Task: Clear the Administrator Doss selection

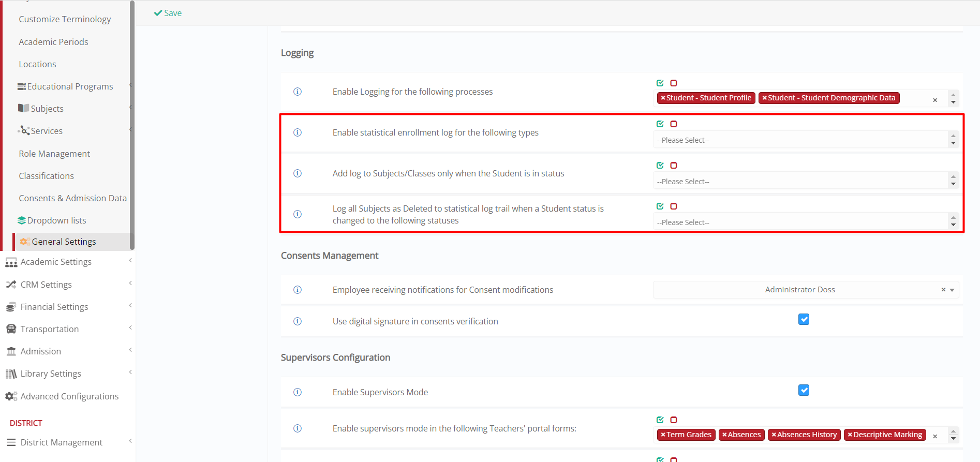Action: pyautogui.click(x=943, y=290)
